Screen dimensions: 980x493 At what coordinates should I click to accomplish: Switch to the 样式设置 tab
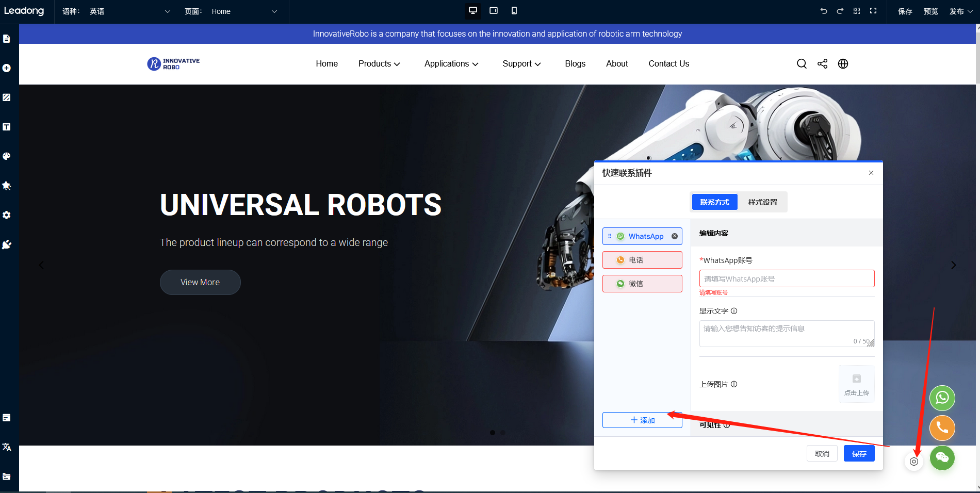[762, 202]
